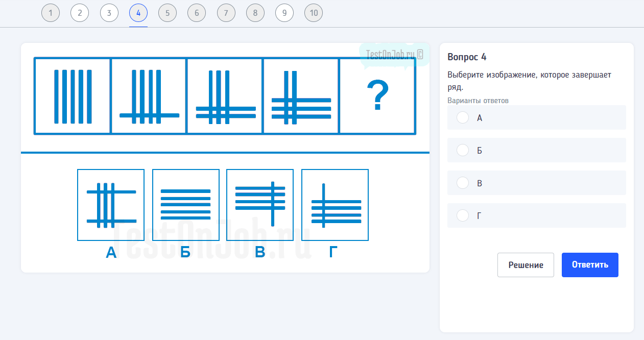Switch to question 7
This screenshot has height=340, width=644.
[x=226, y=13]
